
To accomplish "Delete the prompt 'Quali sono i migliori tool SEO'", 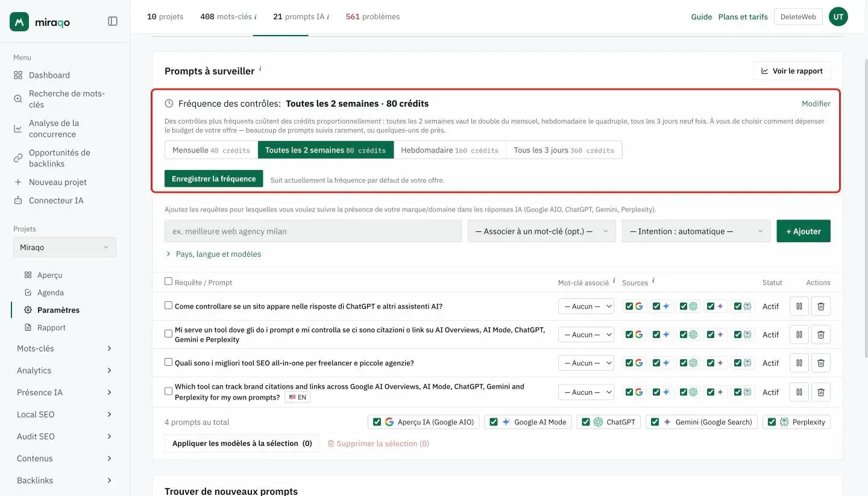I will coord(821,363).
